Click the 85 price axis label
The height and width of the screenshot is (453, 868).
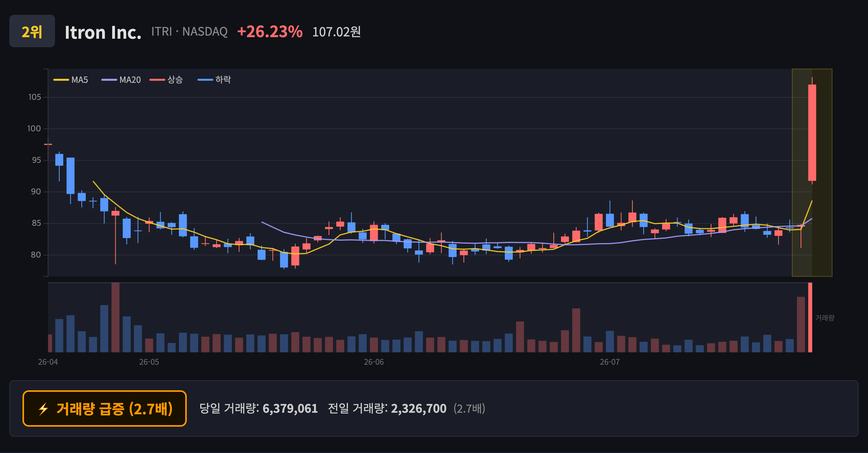point(36,223)
